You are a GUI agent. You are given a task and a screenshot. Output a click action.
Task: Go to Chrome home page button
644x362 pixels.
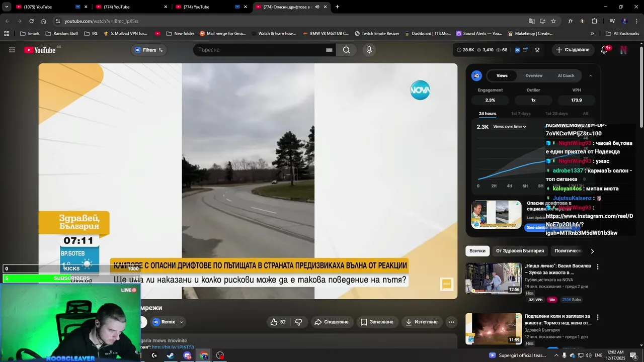coord(44,21)
